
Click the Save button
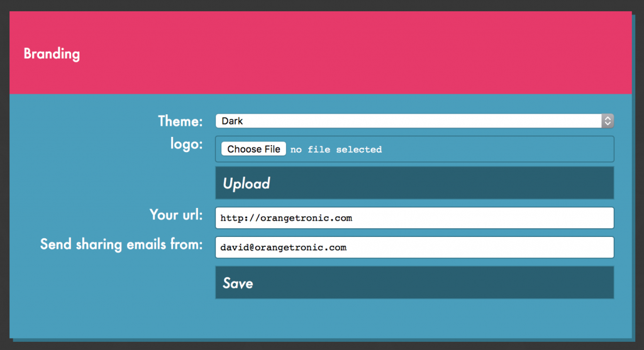coord(414,283)
